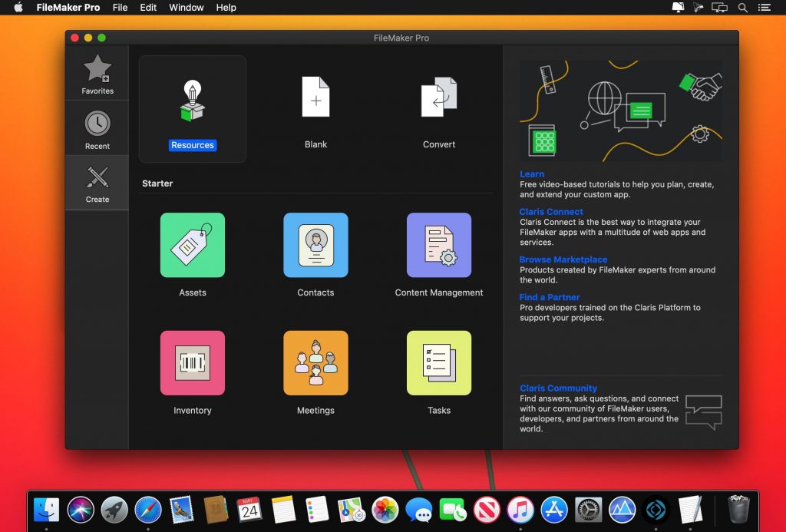Open Spotlight search from the menu bar
This screenshot has width=786, height=532.
[x=742, y=8]
